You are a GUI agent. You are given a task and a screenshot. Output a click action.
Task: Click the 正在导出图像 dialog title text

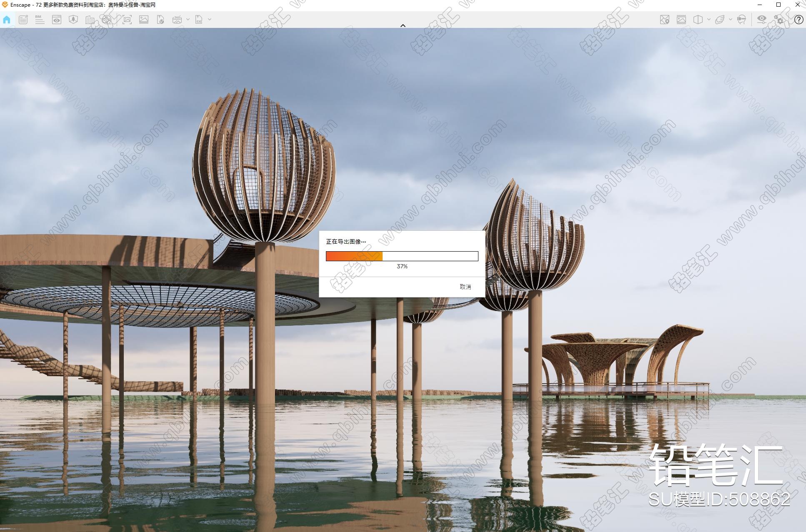(x=346, y=242)
